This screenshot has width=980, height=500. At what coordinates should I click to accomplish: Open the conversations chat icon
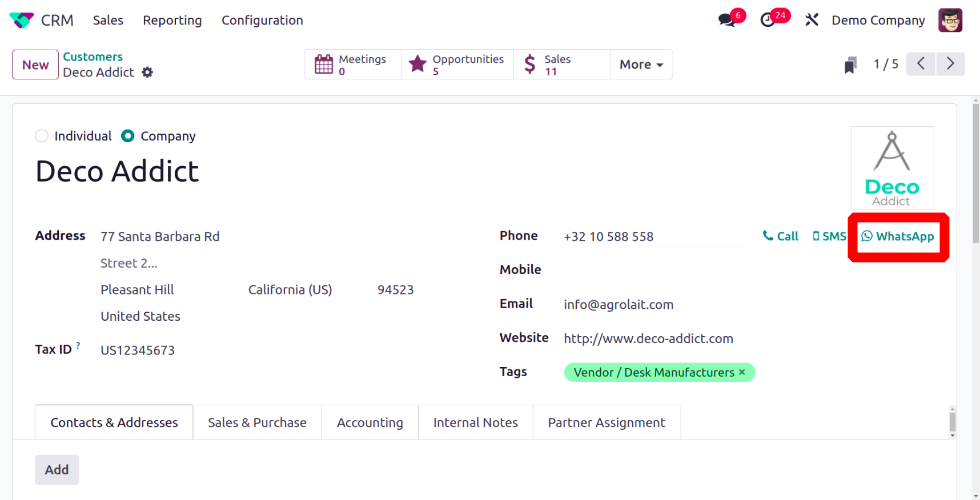726,20
